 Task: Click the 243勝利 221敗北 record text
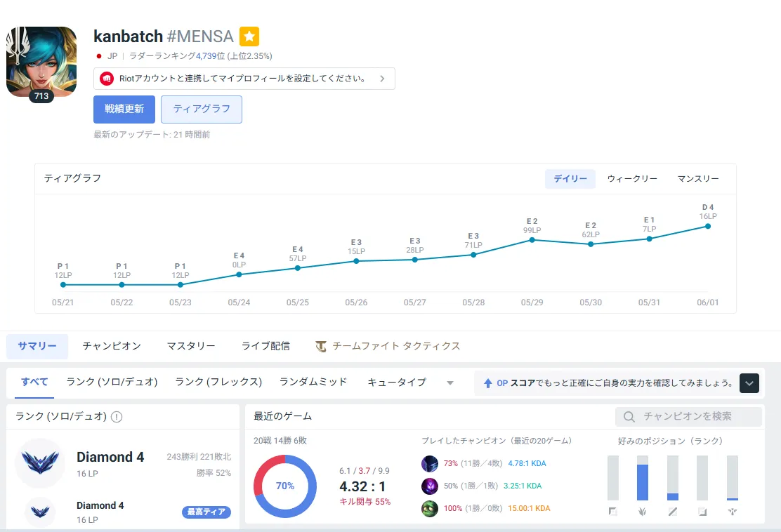point(199,457)
